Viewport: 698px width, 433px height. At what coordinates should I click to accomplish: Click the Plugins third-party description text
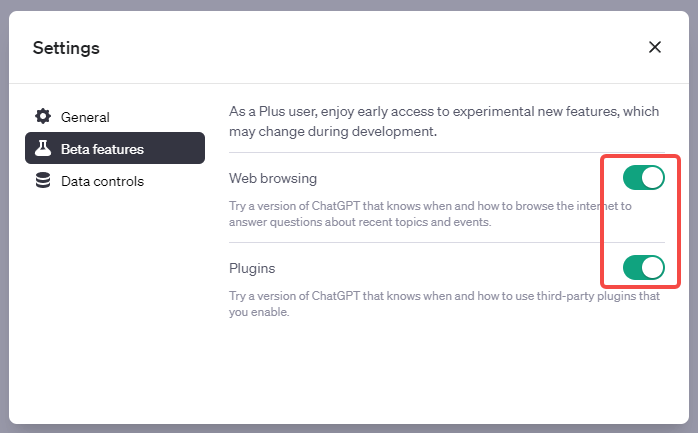440,304
